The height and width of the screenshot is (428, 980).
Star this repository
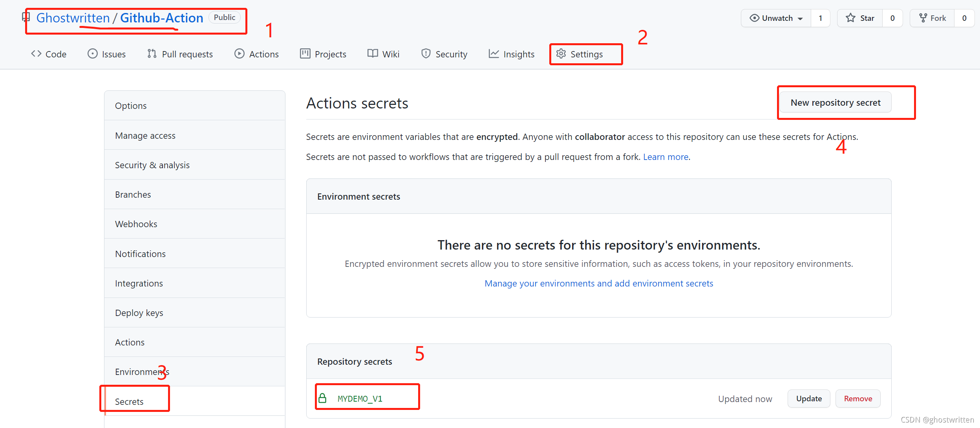[x=860, y=18]
